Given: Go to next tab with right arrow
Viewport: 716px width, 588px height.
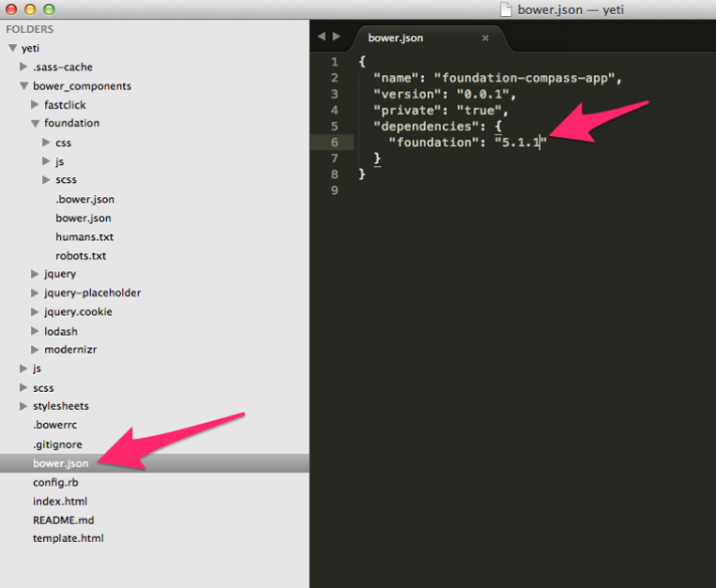Looking at the screenshot, I should [x=337, y=36].
